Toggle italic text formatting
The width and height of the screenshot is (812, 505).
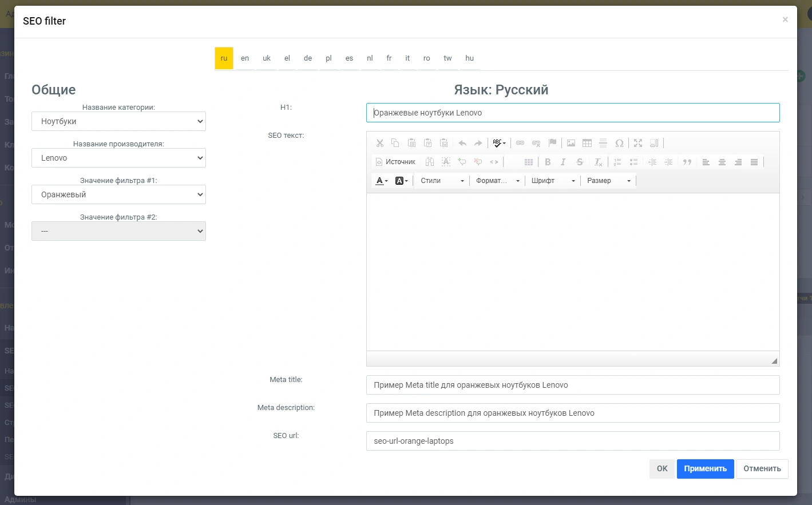click(563, 162)
